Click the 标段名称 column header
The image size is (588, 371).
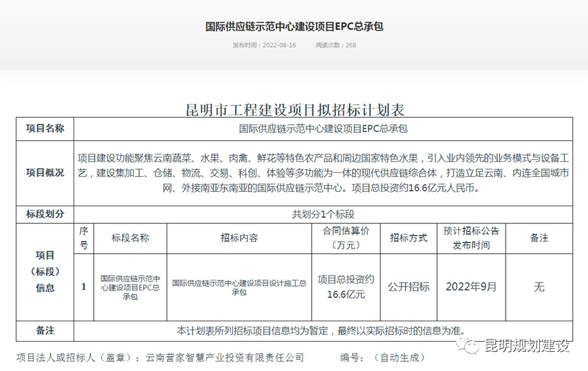[x=130, y=238]
